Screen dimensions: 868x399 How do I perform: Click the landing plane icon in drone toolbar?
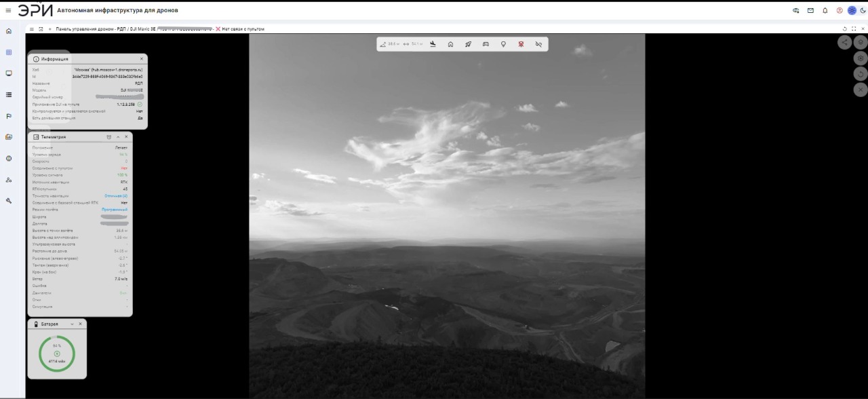(x=433, y=44)
